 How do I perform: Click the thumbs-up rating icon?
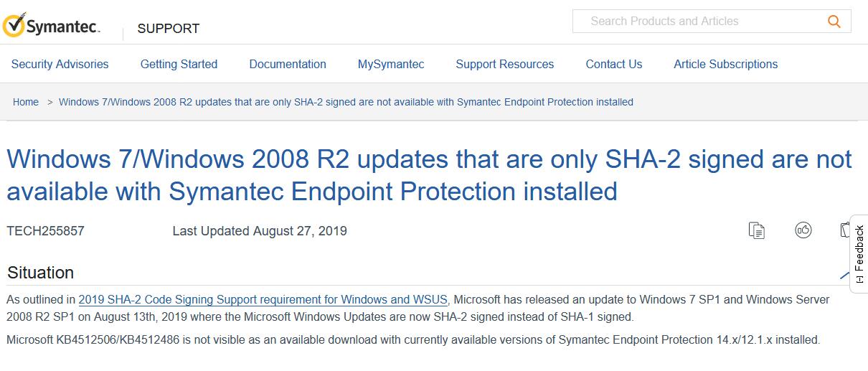pyautogui.click(x=803, y=230)
